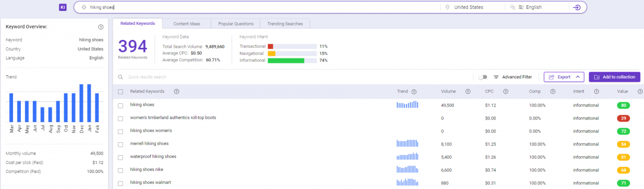Click volume value 49,500 in hiking shoes row
The width and height of the screenshot is (644, 189).
[448, 105]
